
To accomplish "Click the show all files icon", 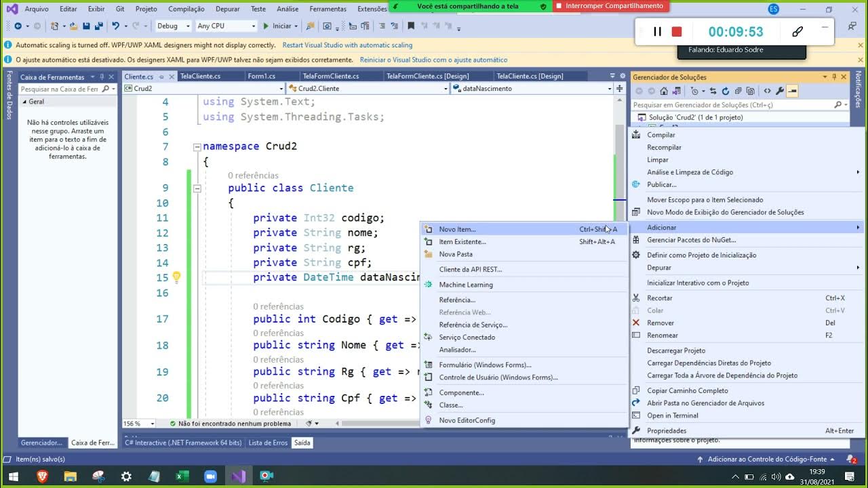I will click(x=750, y=91).
